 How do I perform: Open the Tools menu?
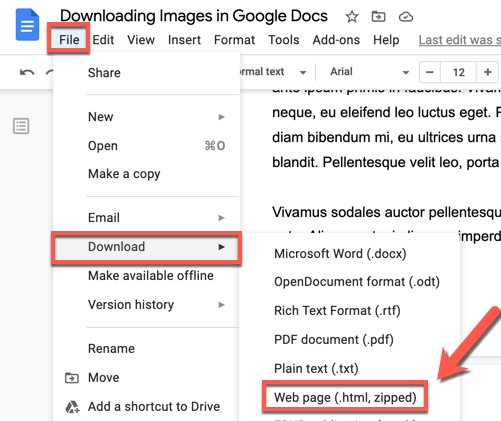coord(284,40)
